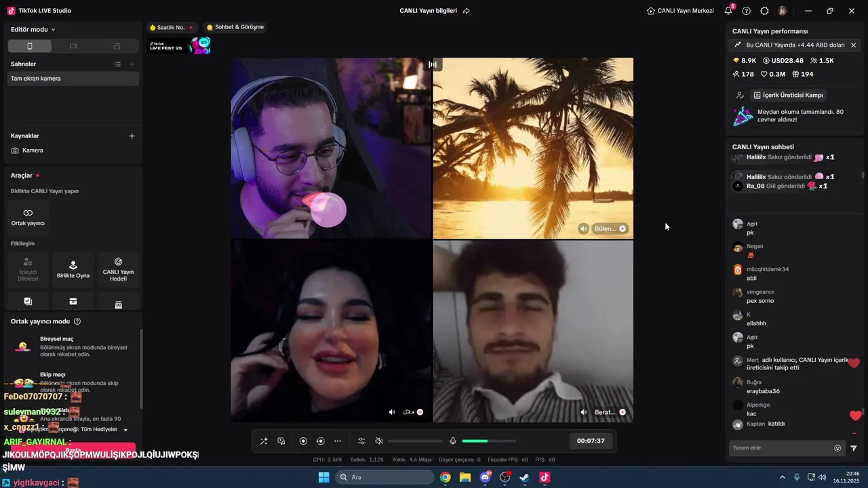
Task: Click the record button in bottom toolbar
Action: pos(303,441)
